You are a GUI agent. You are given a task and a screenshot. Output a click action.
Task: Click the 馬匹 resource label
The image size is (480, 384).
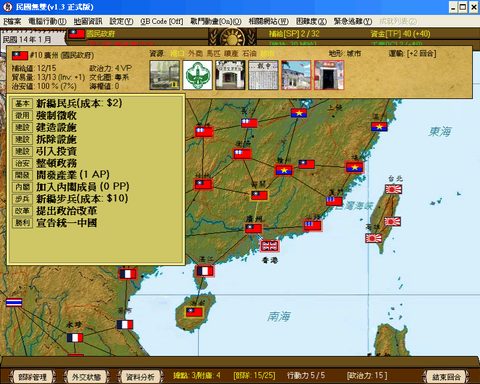tap(213, 53)
